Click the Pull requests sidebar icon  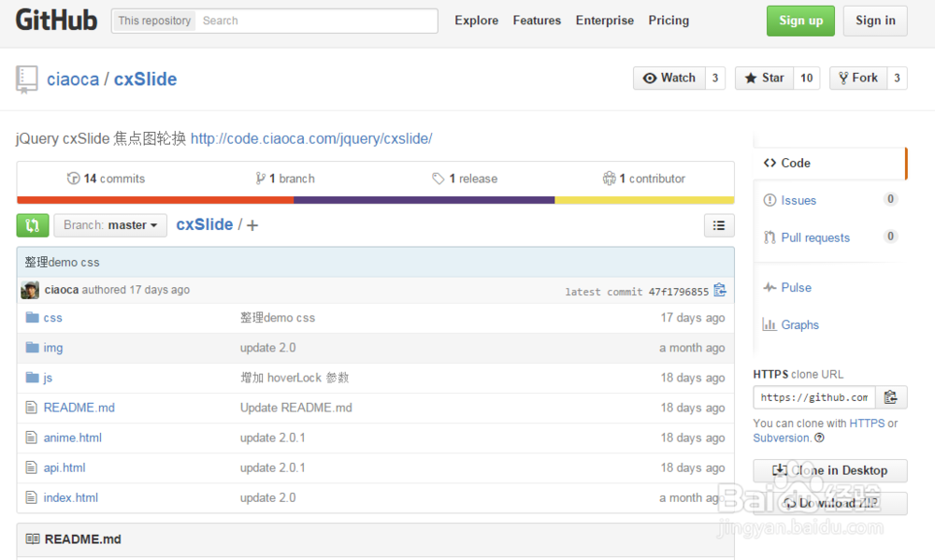click(x=770, y=237)
